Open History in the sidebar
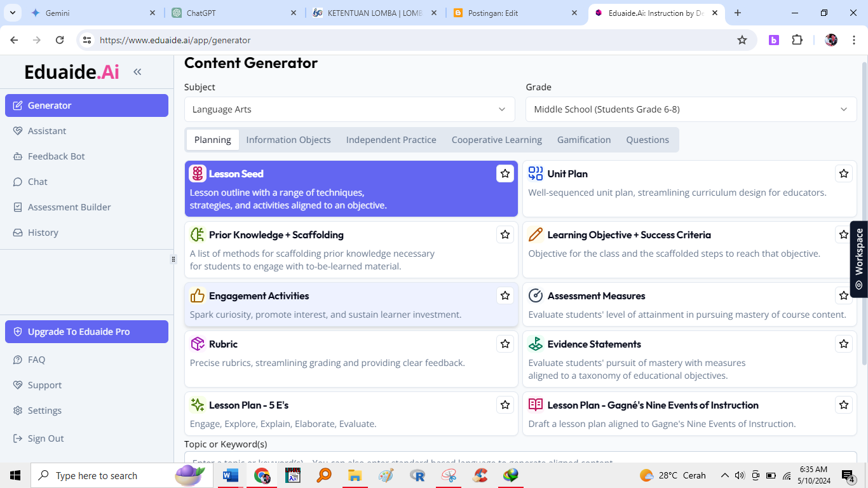This screenshot has width=868, height=488. [86, 233]
